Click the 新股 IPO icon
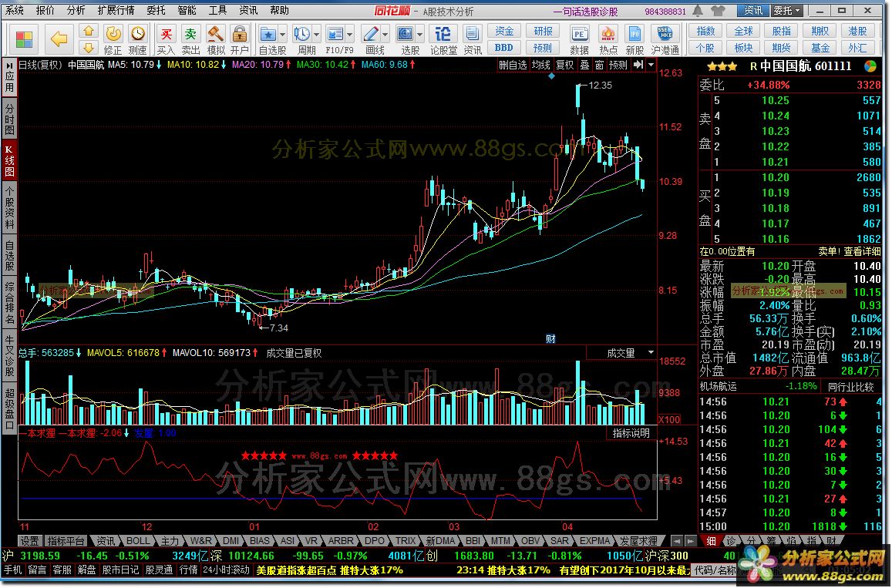The image size is (892, 588). pyautogui.click(x=634, y=40)
